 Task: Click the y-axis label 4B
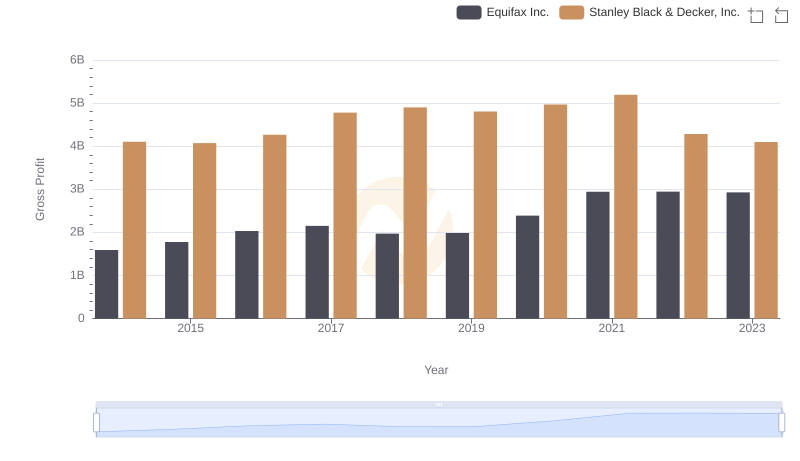click(x=77, y=146)
